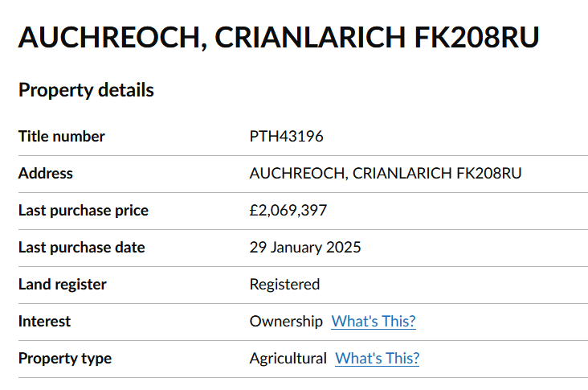588x390 pixels.
Task: Click the Address row label
Action: point(46,174)
